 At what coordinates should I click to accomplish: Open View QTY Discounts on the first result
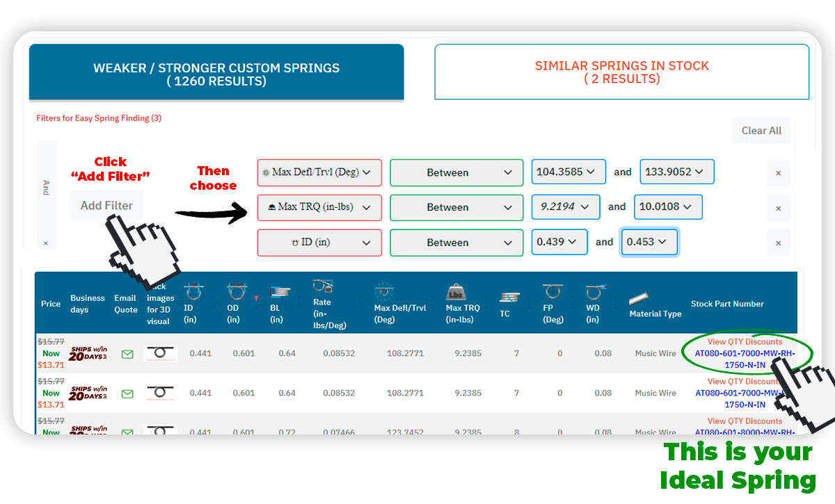coord(745,341)
